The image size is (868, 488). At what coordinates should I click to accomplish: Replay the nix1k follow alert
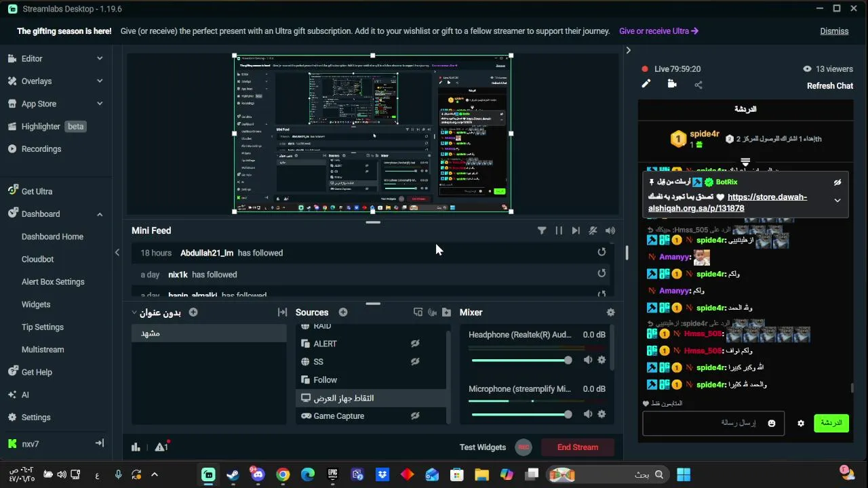[x=601, y=274]
